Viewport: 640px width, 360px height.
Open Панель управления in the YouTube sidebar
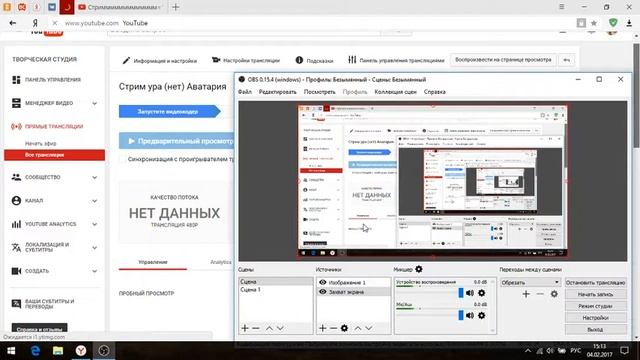click(52, 80)
